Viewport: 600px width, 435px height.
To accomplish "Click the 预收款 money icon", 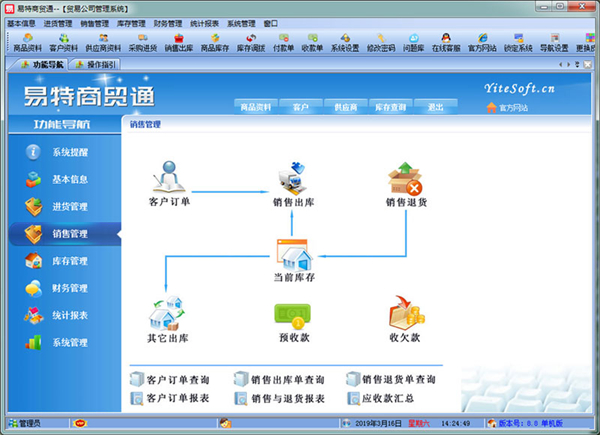I will (294, 323).
